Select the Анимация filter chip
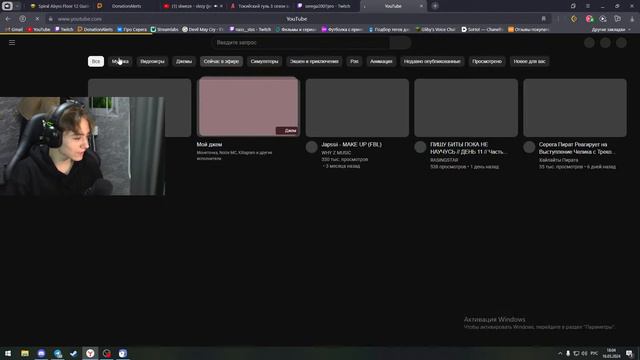The width and height of the screenshot is (640, 360). click(381, 61)
